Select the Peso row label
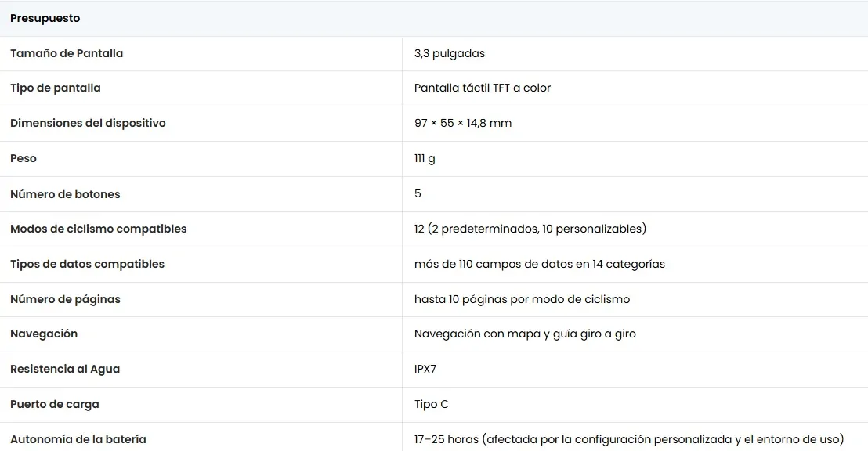The width and height of the screenshot is (868, 451). pyautogui.click(x=24, y=158)
